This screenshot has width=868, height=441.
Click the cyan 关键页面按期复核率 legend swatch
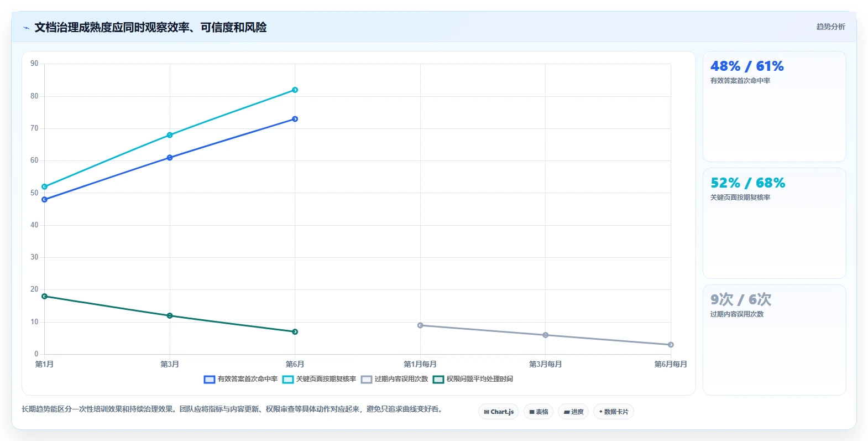coord(288,379)
